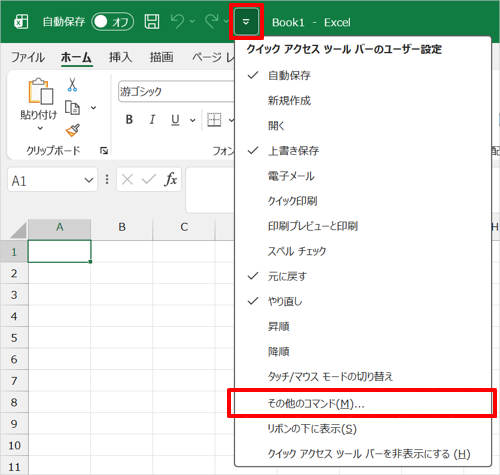The image size is (500, 475).
Task: Apply Italic formatting with I icon
Action: [152, 119]
